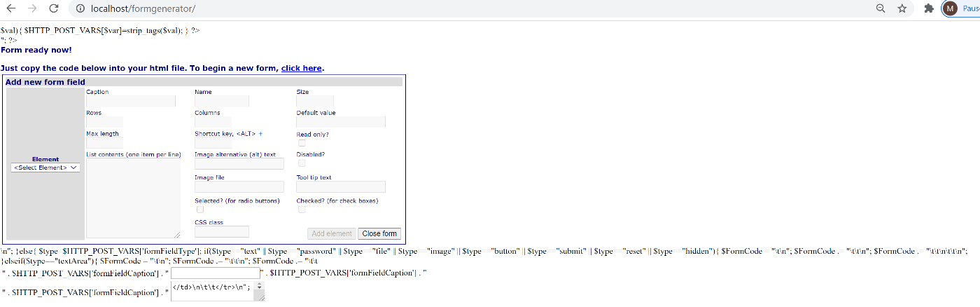Open the Select Element dropdown
The image size is (980, 307).
click(x=45, y=168)
